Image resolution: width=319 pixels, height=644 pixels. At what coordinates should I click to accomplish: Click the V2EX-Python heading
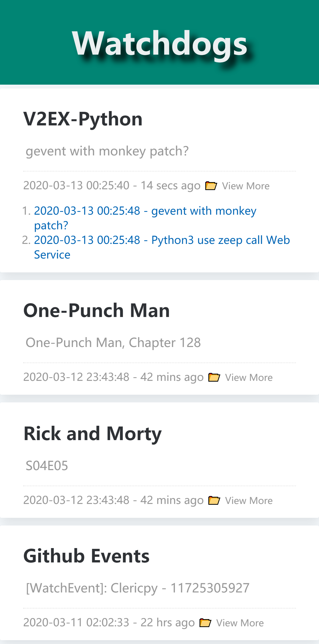pyautogui.click(x=83, y=119)
